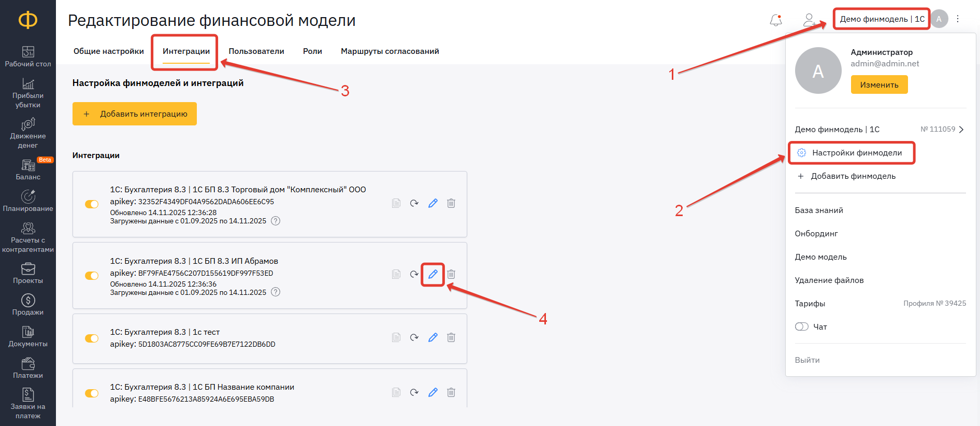Open Демо модель menu entry
The height and width of the screenshot is (426, 980).
coord(821,257)
